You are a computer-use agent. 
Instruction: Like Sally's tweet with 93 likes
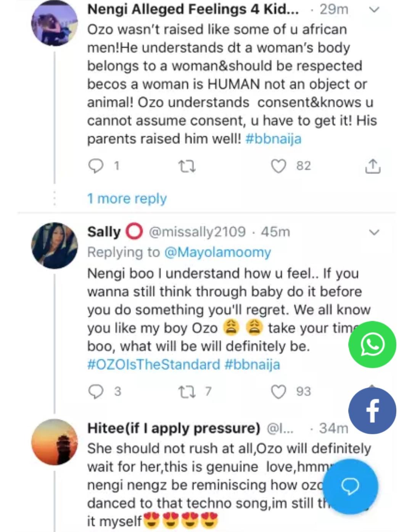pyautogui.click(x=278, y=392)
